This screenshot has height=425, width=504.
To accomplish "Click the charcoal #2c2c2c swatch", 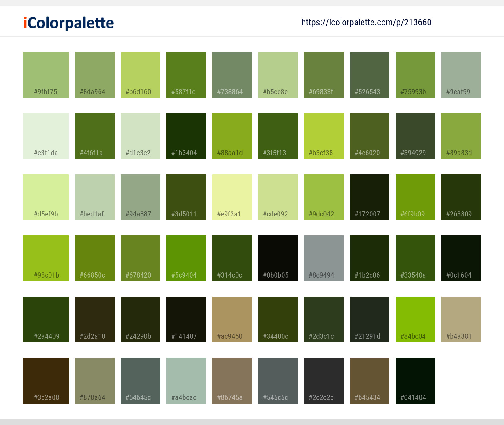I will tap(324, 381).
